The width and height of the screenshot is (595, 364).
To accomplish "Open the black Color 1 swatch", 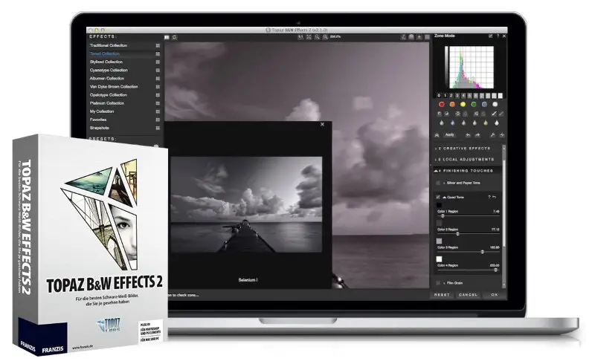I will point(439,205).
